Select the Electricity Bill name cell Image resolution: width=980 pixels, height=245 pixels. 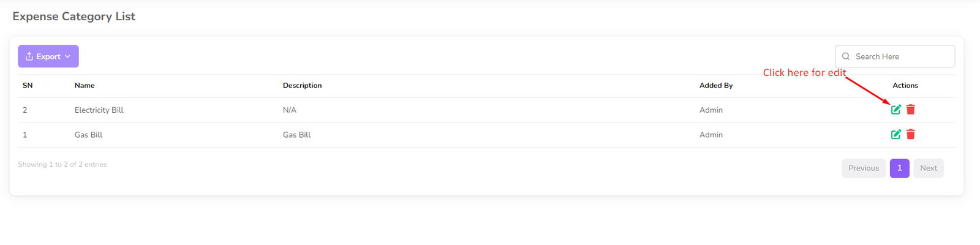[x=99, y=110]
